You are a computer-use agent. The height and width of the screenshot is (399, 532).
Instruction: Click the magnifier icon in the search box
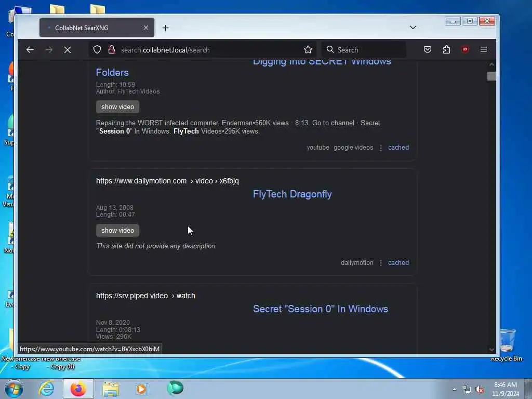click(x=330, y=49)
